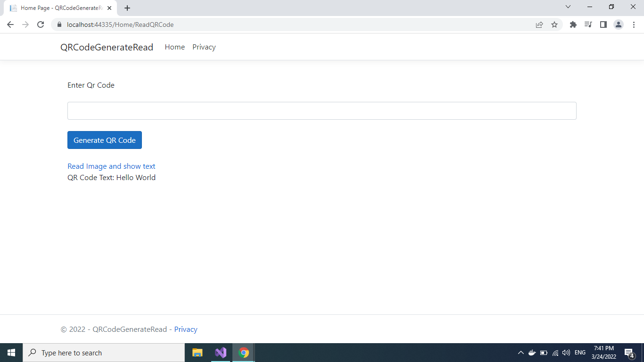
Task: Open the Home nav link
Action: (x=174, y=47)
